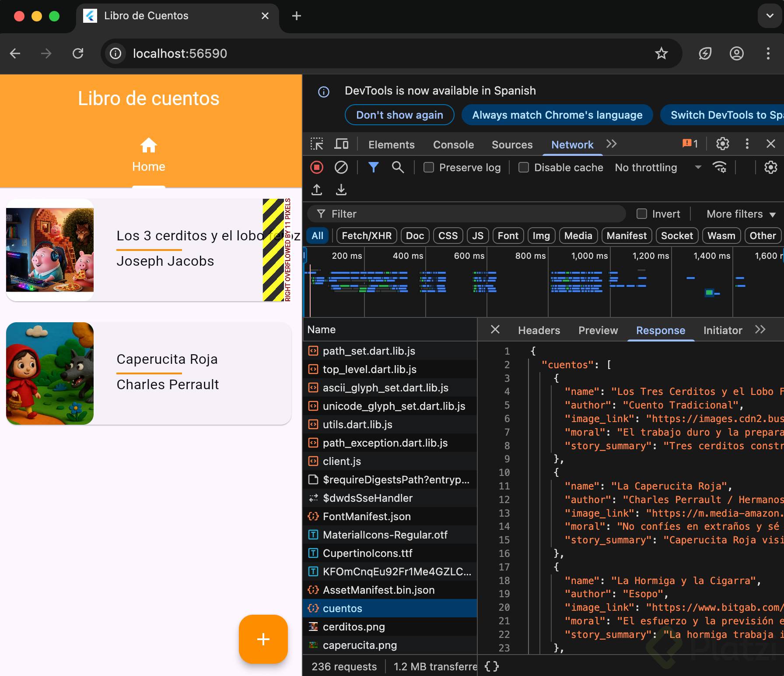Click the export HAR download icon

click(x=341, y=190)
